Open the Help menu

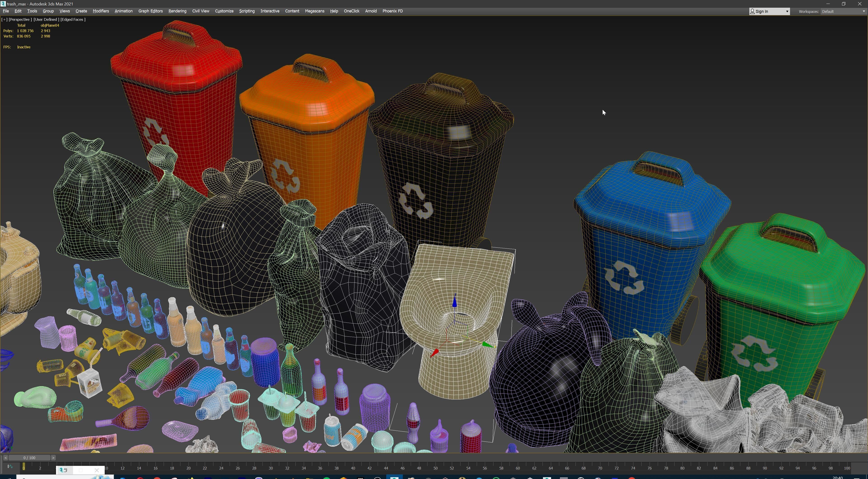click(334, 11)
